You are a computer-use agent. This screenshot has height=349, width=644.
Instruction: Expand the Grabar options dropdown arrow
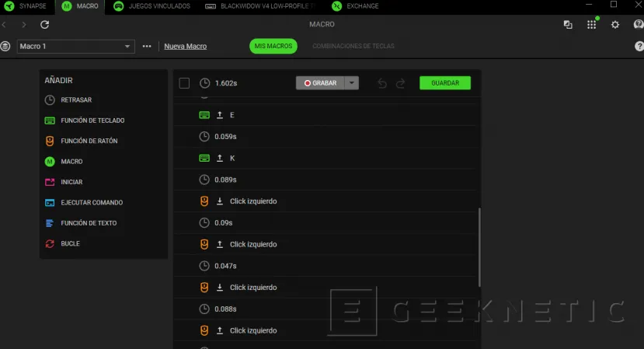point(352,83)
